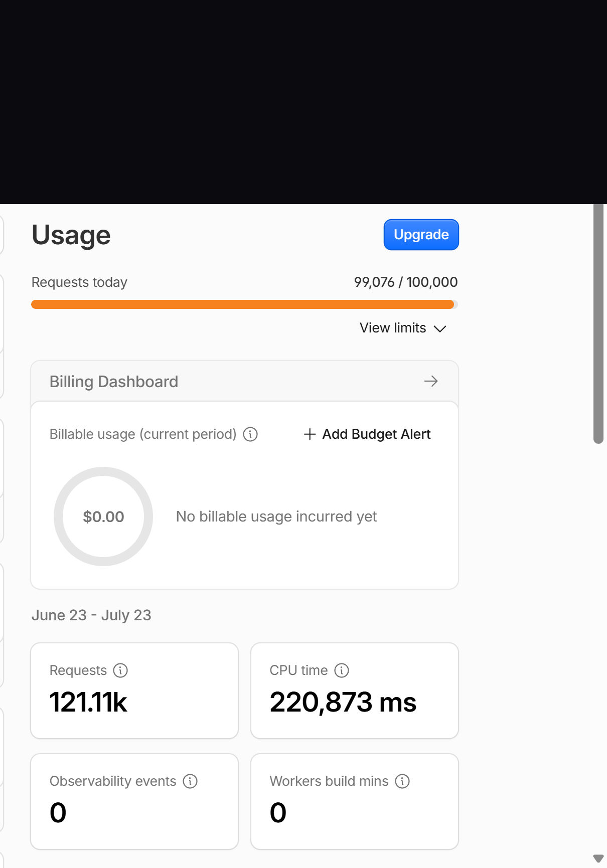Click the scrollbar down arrow
Viewport: 607px width, 868px height.
598,858
